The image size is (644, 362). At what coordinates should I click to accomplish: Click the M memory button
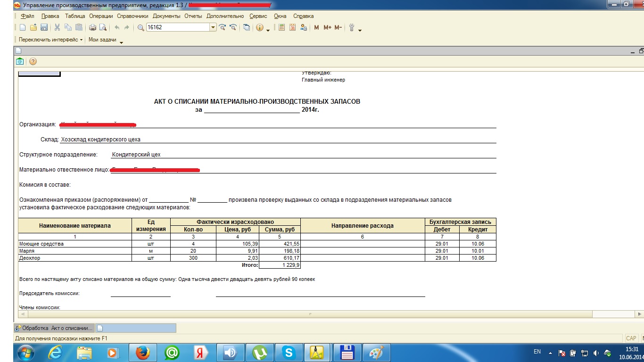(316, 27)
